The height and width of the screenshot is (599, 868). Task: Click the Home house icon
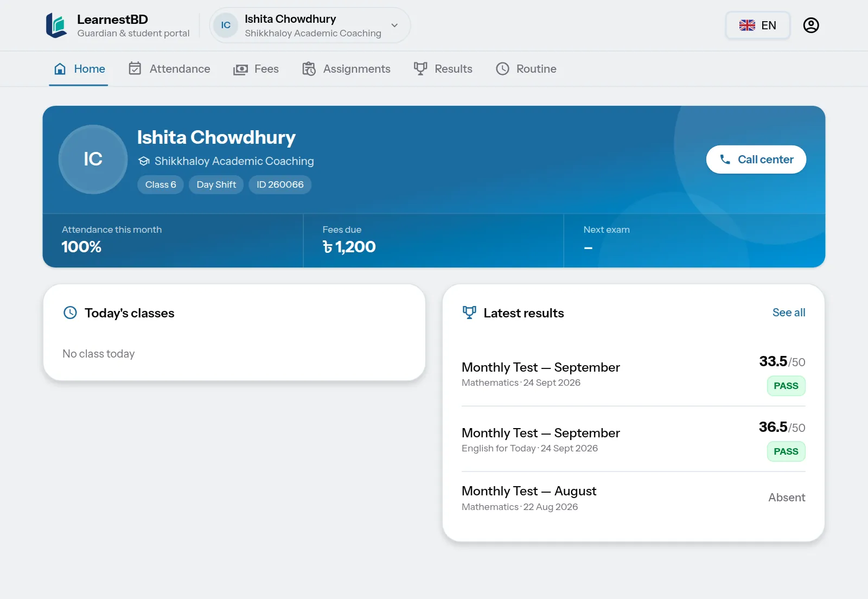60,69
